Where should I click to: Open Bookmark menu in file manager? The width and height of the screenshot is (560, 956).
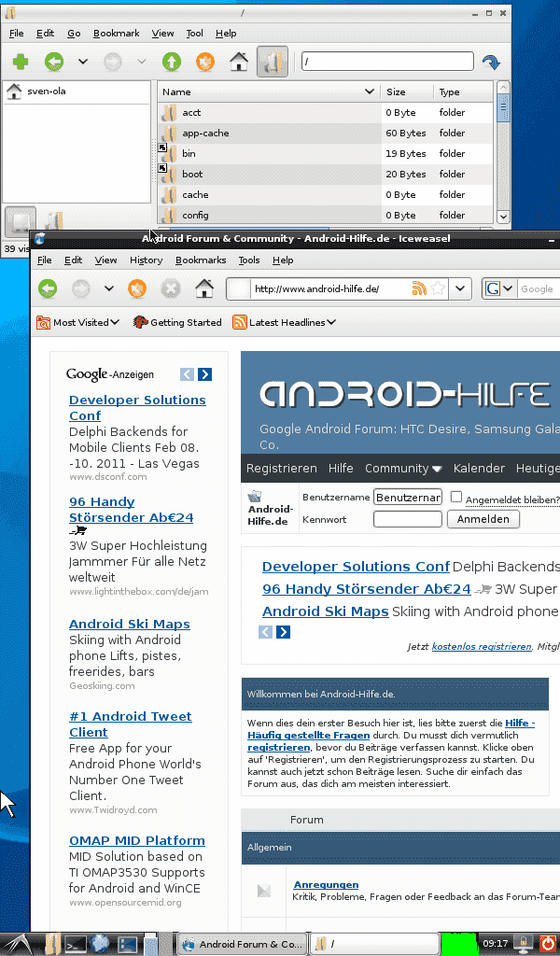[x=117, y=34]
